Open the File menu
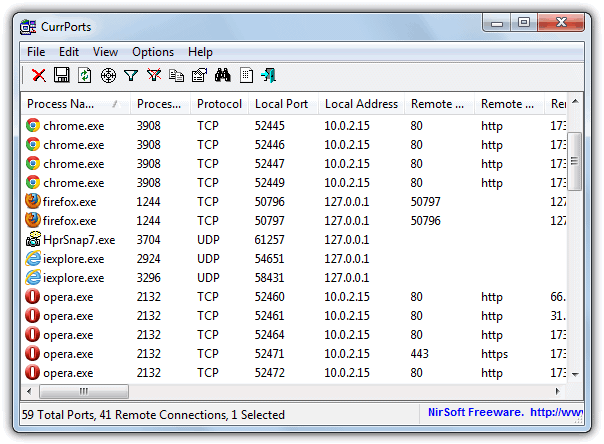Image resolution: width=604 pixels, height=444 pixels. (36, 52)
